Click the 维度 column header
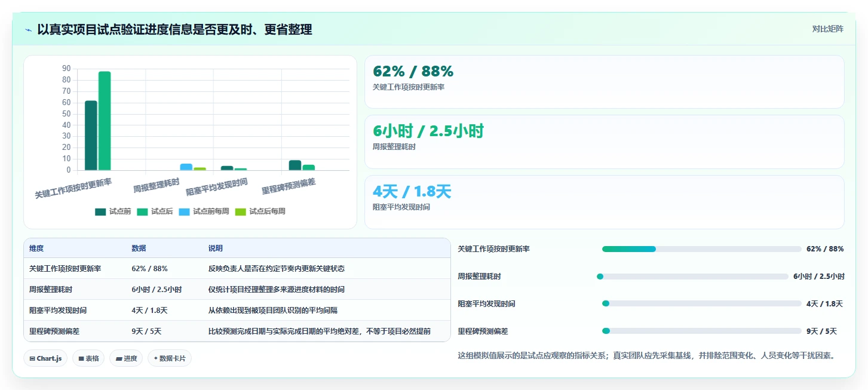The width and height of the screenshot is (868, 390). [36, 248]
